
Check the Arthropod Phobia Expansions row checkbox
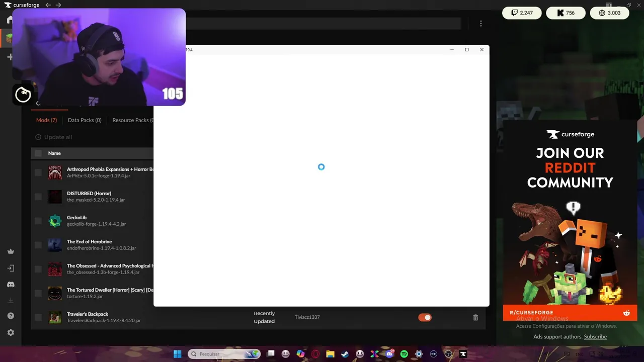tap(38, 172)
